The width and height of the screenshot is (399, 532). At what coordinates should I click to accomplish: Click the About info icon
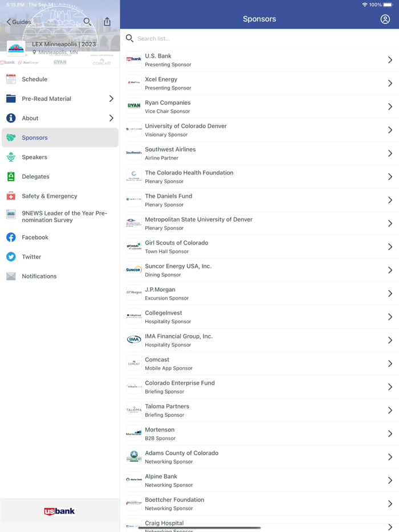11,118
